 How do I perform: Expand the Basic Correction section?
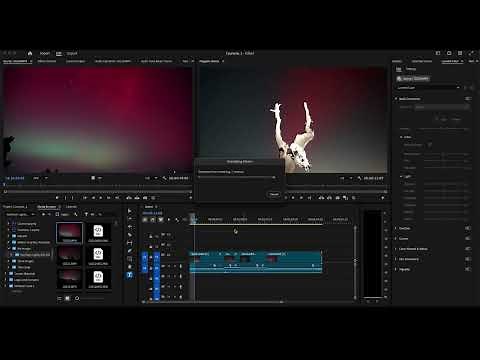click(396, 99)
